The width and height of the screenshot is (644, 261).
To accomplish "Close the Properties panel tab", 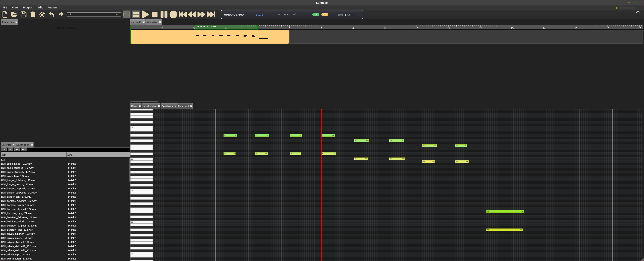I will 16,22.
